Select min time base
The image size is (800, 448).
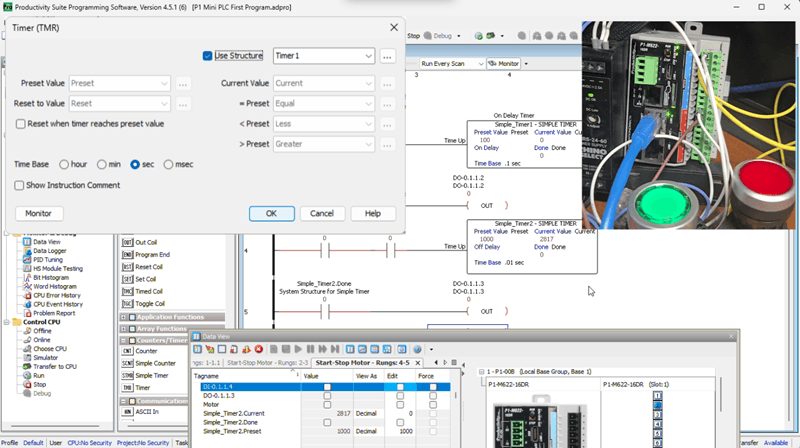tap(102, 164)
